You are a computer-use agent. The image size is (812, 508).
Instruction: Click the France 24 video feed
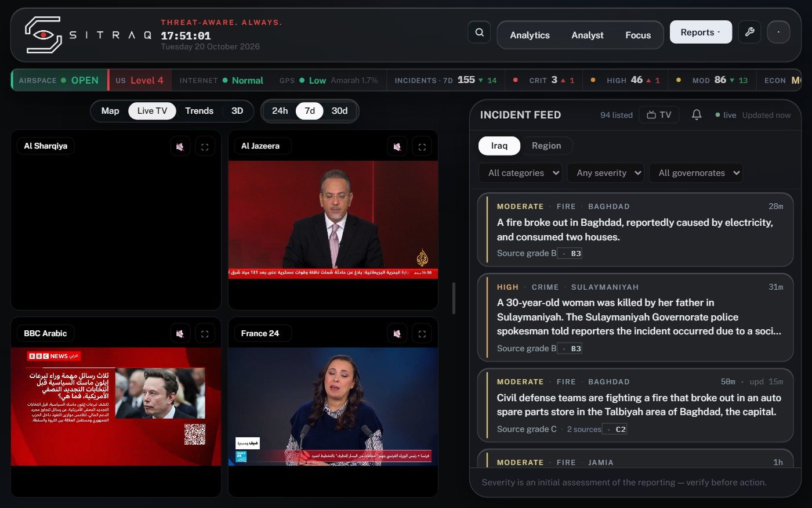(x=333, y=406)
